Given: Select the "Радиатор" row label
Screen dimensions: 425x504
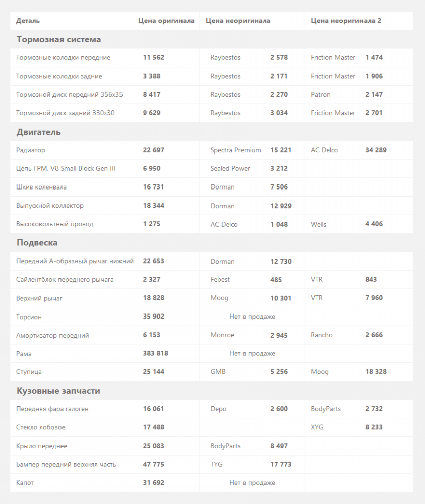Looking at the screenshot, I should [x=31, y=150].
